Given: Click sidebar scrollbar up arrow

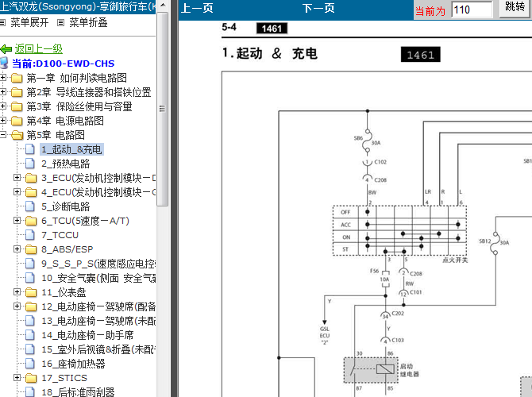Looking at the screenshot, I should tap(163, 5).
